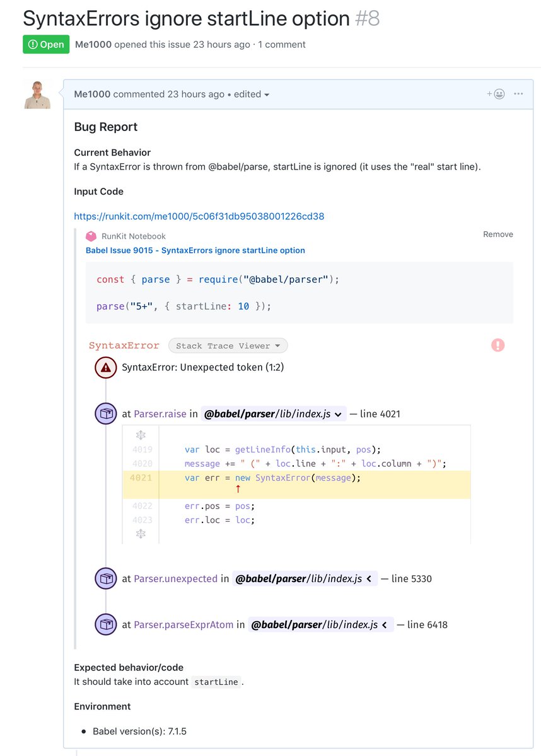The image size is (541, 756).
Task: Click the issue title 'SyntaxErrors ignore startLine option'
Action: point(187,18)
